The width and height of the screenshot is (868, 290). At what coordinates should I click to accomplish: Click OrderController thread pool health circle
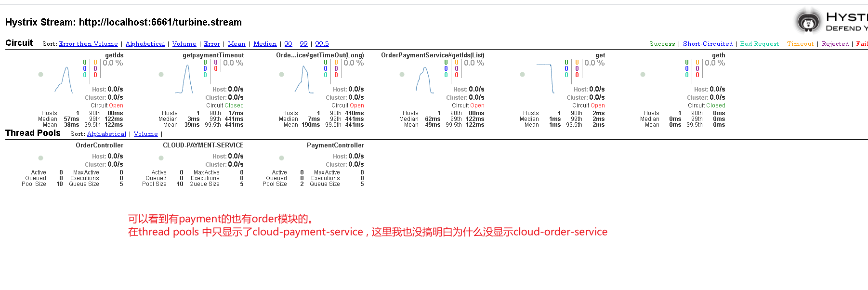click(41, 158)
